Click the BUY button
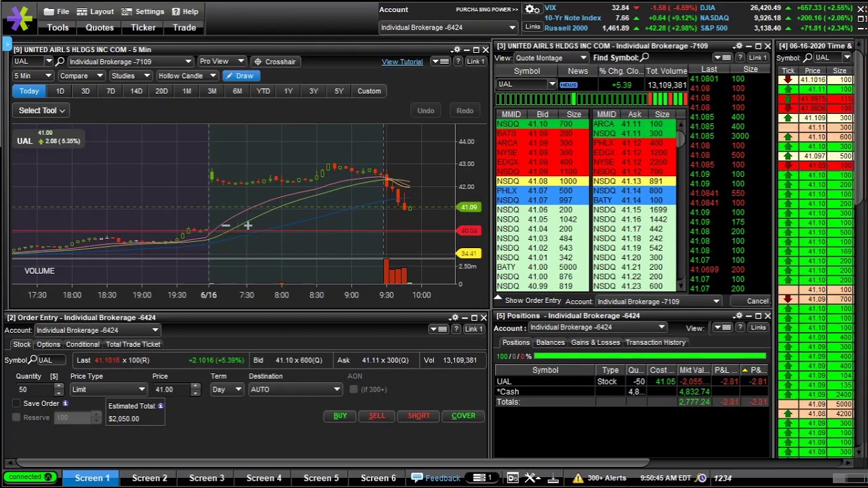Image resolution: width=868 pixels, height=488 pixels. pyautogui.click(x=340, y=415)
